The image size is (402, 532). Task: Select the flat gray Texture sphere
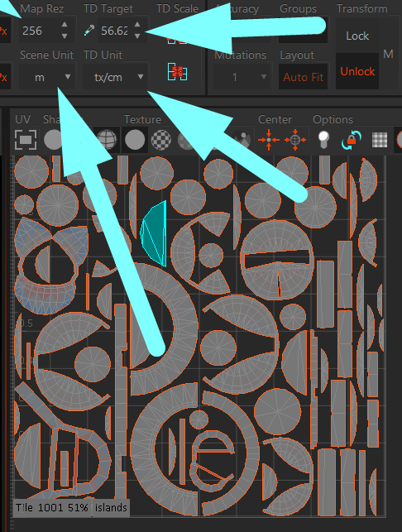point(135,140)
